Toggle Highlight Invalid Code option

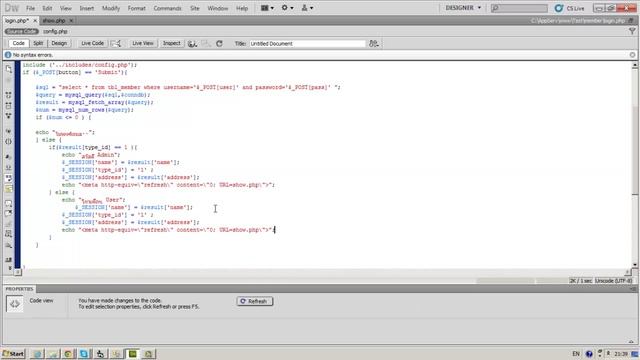coord(9,167)
